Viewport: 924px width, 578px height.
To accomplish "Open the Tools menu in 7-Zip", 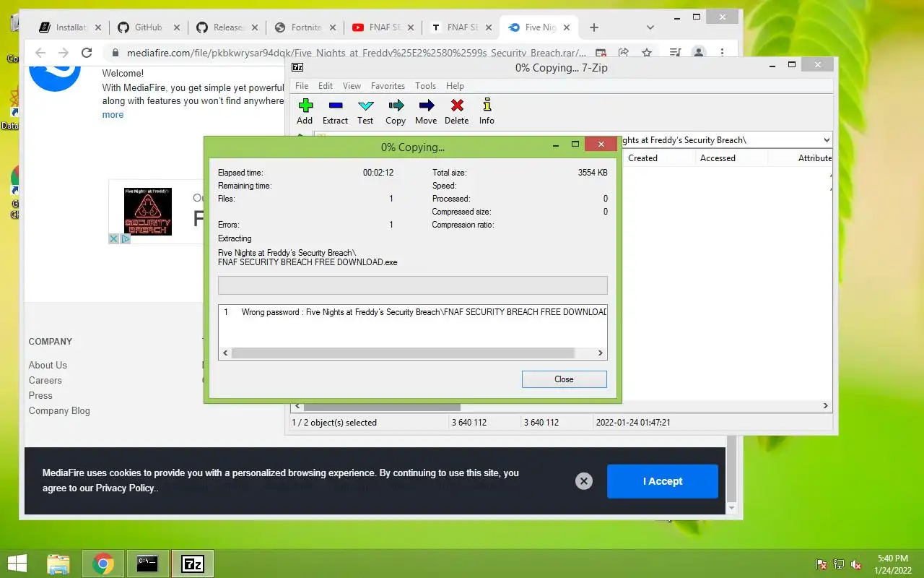I will pos(425,86).
